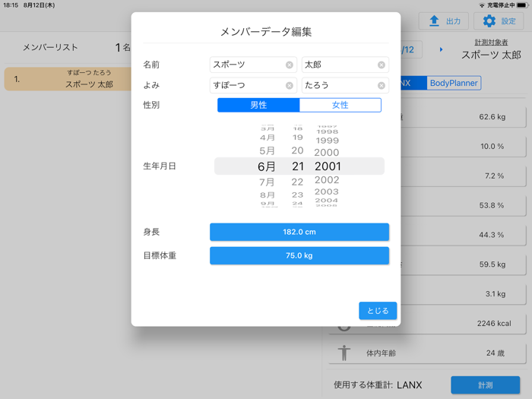Edit the family name field スポーツ

click(253, 65)
